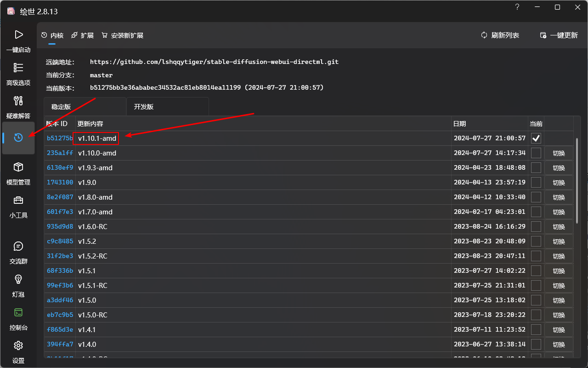The width and height of the screenshot is (588, 368).
Task: Click the 绘世 app logo icon
Action: 11,11
